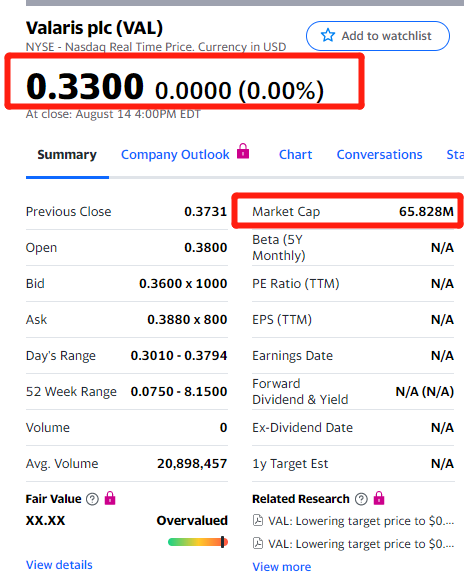Click the 0.3300 stock price quote

(85, 86)
